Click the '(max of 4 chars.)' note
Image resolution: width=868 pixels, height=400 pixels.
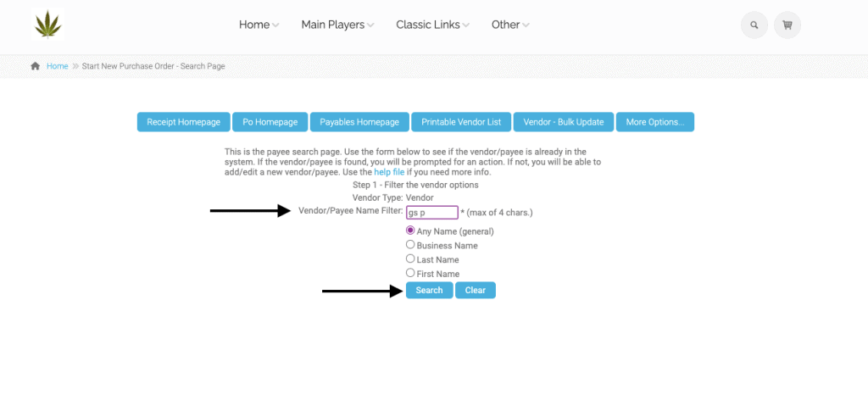point(500,213)
